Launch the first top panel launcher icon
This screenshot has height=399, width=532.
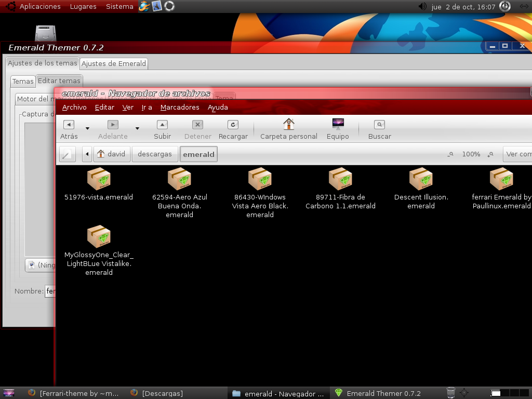click(x=144, y=6)
